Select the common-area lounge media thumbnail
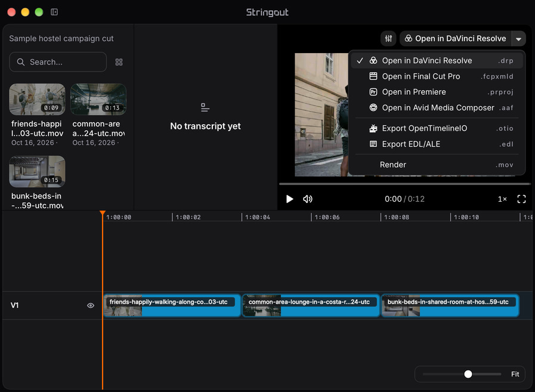This screenshot has width=535, height=392. 98,100
